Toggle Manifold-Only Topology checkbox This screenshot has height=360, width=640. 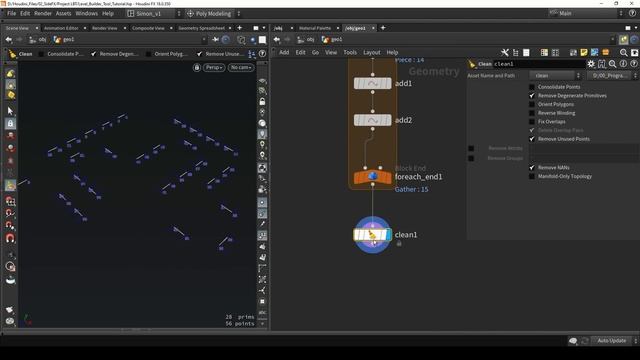coord(532,176)
